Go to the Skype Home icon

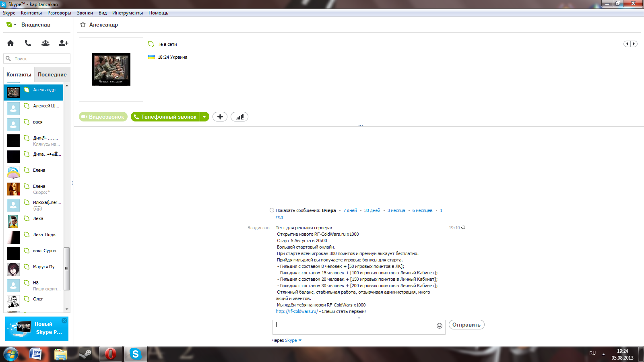10,43
